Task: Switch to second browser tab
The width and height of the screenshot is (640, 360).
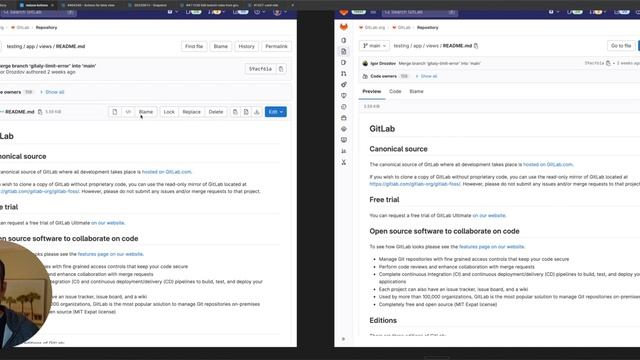Action: click(x=91, y=5)
